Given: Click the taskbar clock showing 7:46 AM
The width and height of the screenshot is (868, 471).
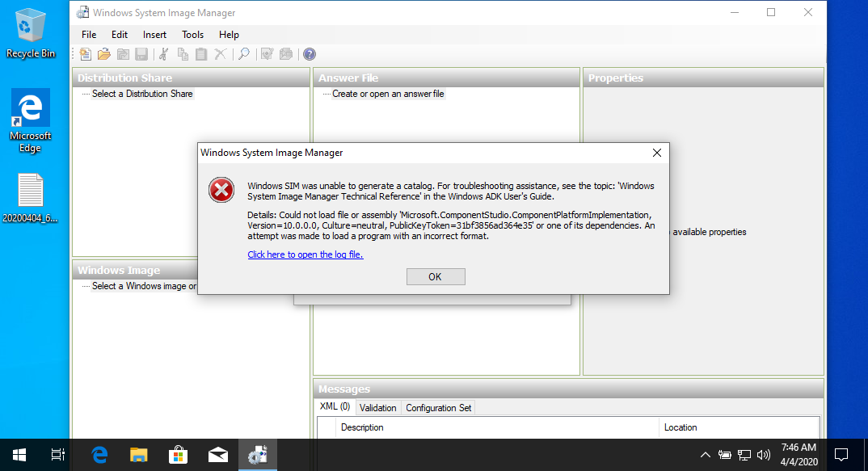Looking at the screenshot, I should click(x=798, y=455).
